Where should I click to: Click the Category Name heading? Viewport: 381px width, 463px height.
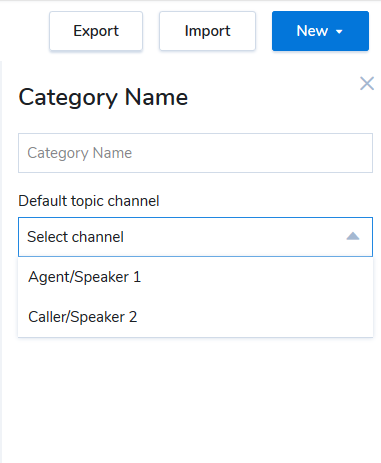[103, 98]
